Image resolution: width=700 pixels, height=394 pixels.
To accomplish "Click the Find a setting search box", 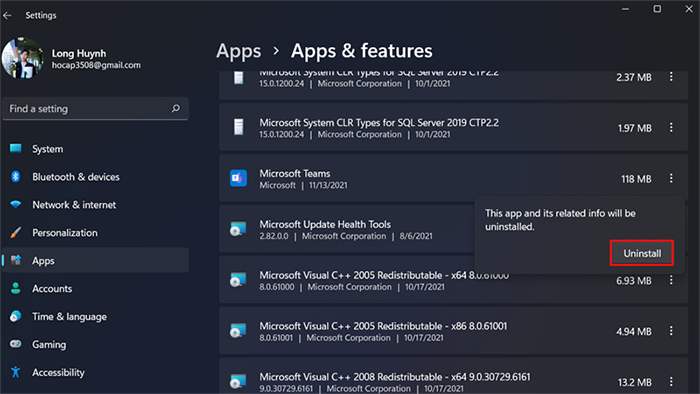I will (x=95, y=108).
